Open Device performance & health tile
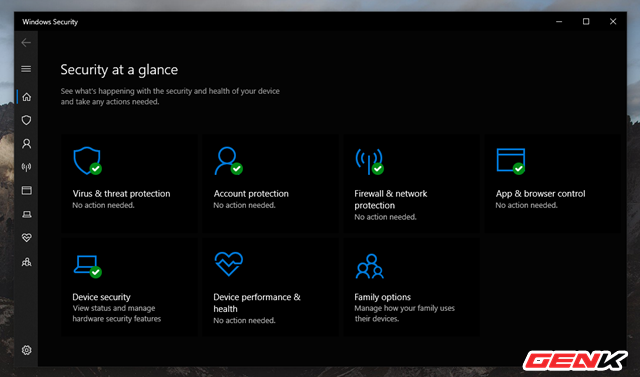Viewport: 640px width, 377px height. [270, 288]
